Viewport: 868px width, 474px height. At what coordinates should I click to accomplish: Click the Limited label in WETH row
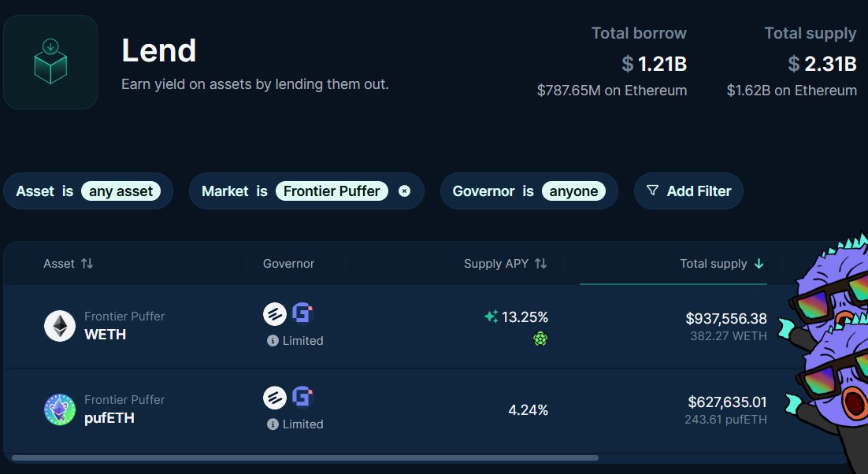(x=302, y=341)
